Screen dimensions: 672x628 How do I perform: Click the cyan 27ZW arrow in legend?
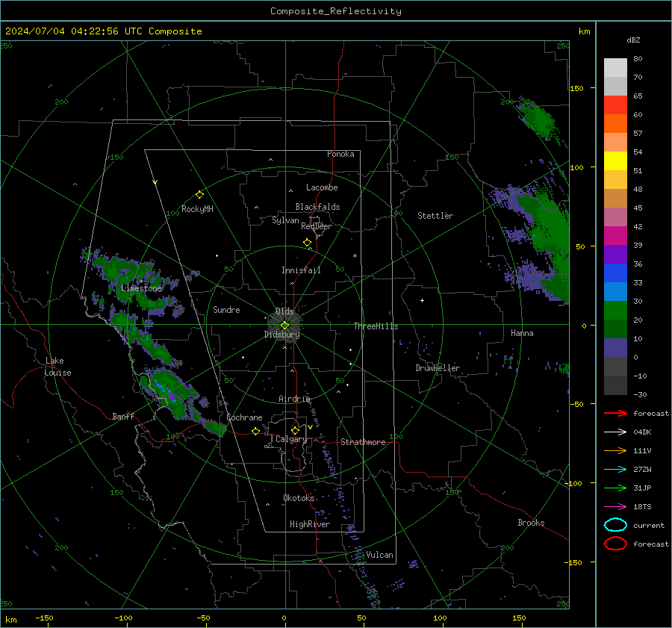[615, 470]
